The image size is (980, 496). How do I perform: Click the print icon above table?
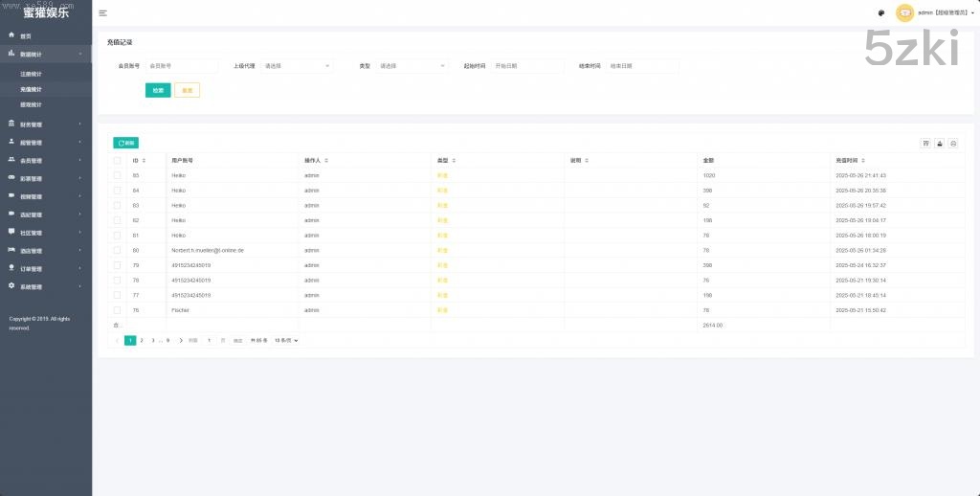[x=953, y=143]
